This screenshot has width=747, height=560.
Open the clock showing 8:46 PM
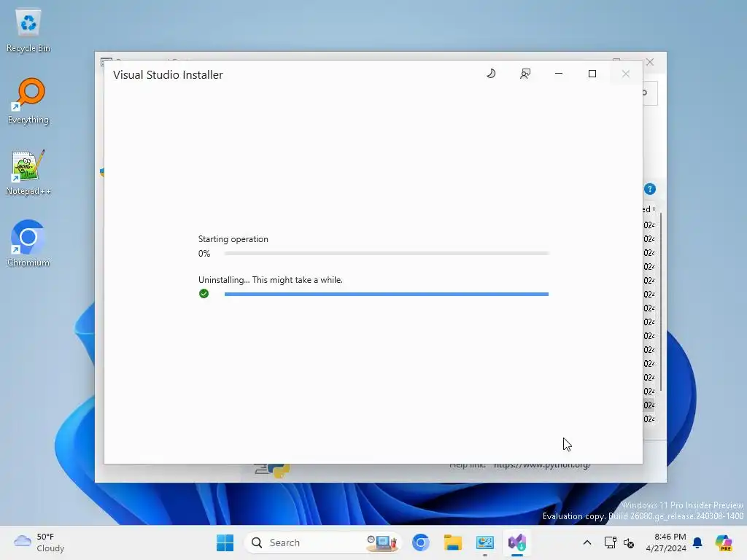(665, 542)
